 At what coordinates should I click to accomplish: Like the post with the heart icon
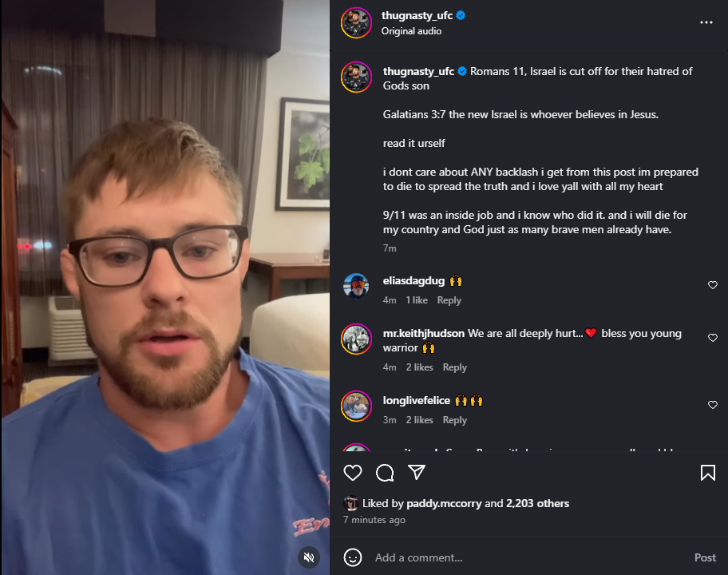352,473
